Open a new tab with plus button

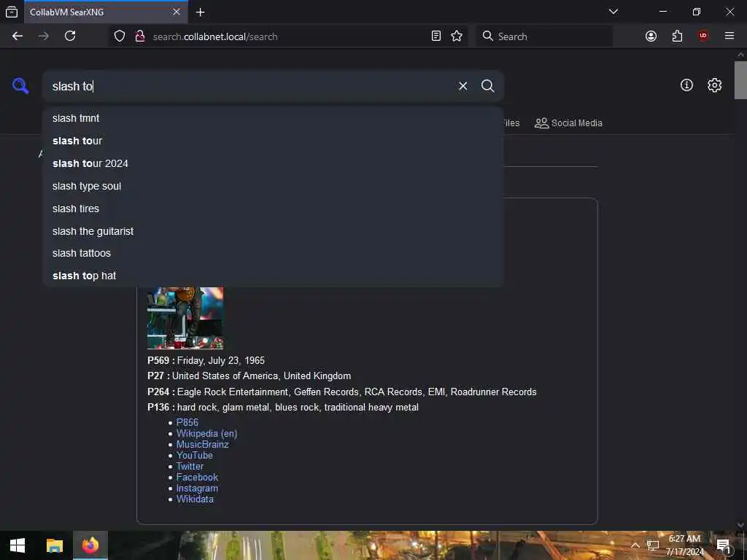[200, 12]
